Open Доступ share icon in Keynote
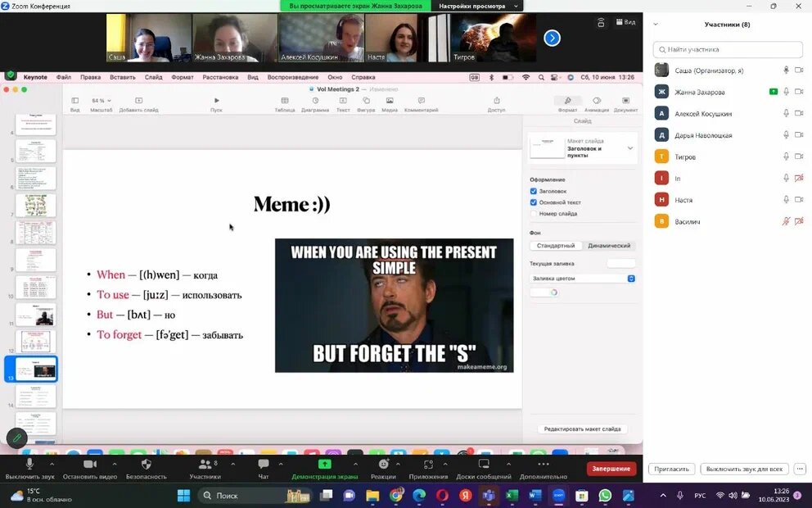 [496, 101]
